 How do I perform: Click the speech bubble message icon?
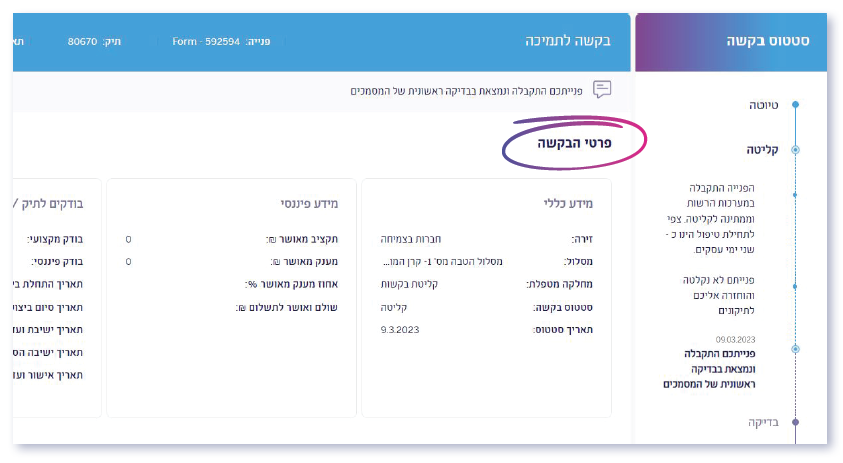(602, 90)
